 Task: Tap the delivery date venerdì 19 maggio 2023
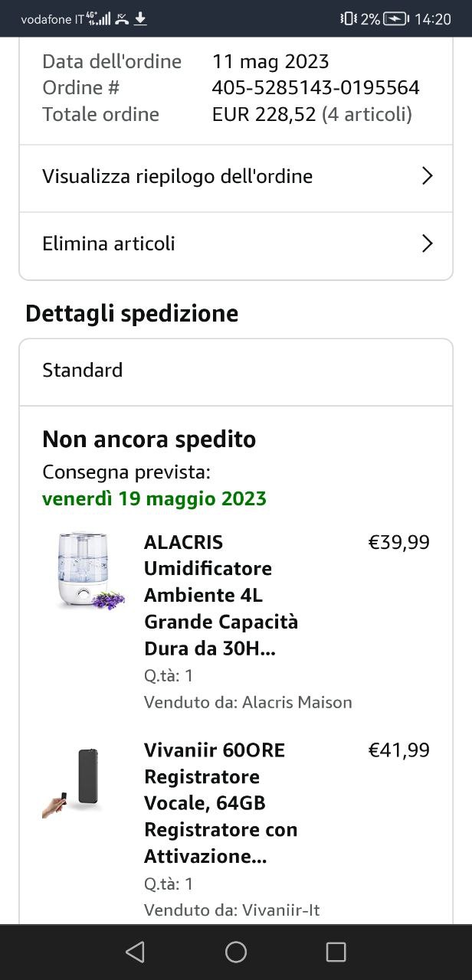[154, 499]
